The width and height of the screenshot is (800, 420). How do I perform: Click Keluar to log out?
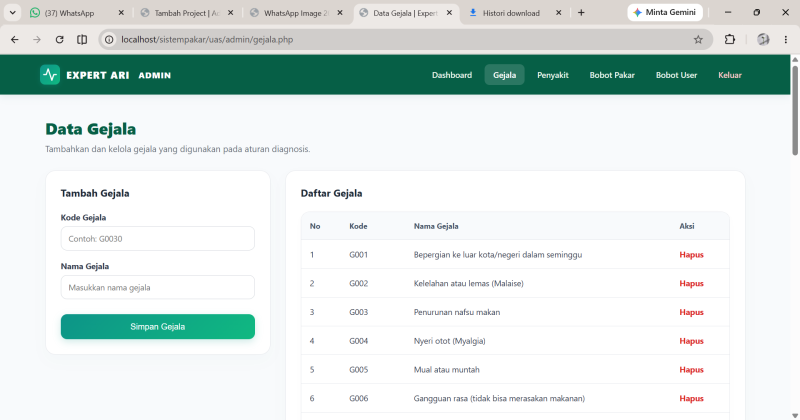coord(730,75)
